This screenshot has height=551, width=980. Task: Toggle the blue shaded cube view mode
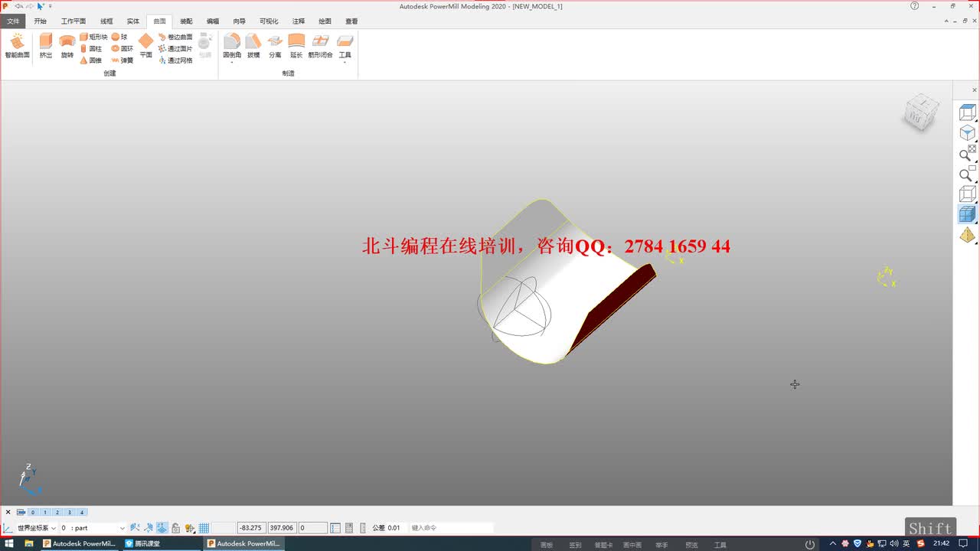click(x=968, y=214)
